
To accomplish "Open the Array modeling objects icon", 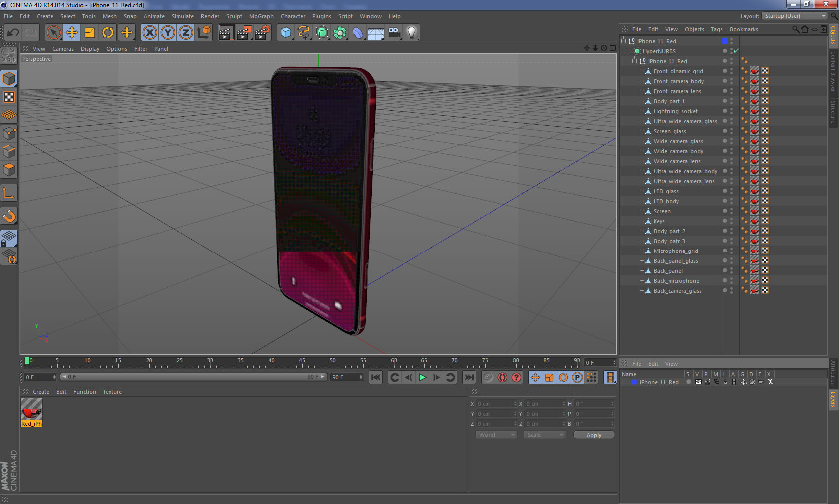I will click(x=340, y=33).
